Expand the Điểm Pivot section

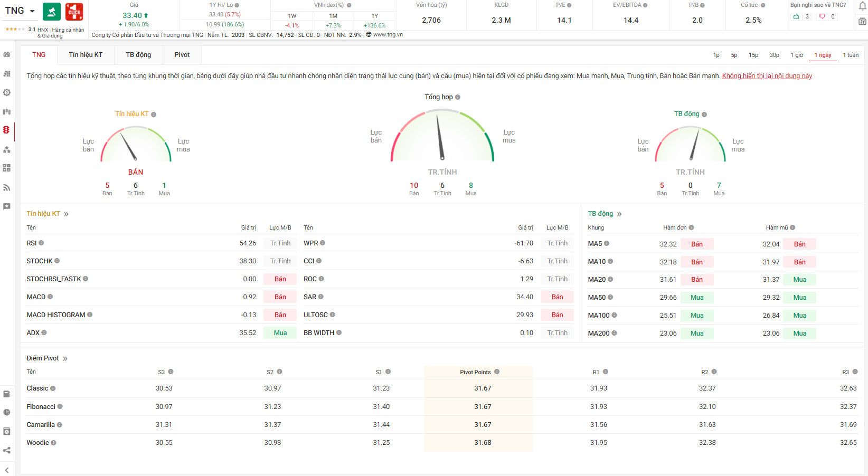[x=65, y=358]
